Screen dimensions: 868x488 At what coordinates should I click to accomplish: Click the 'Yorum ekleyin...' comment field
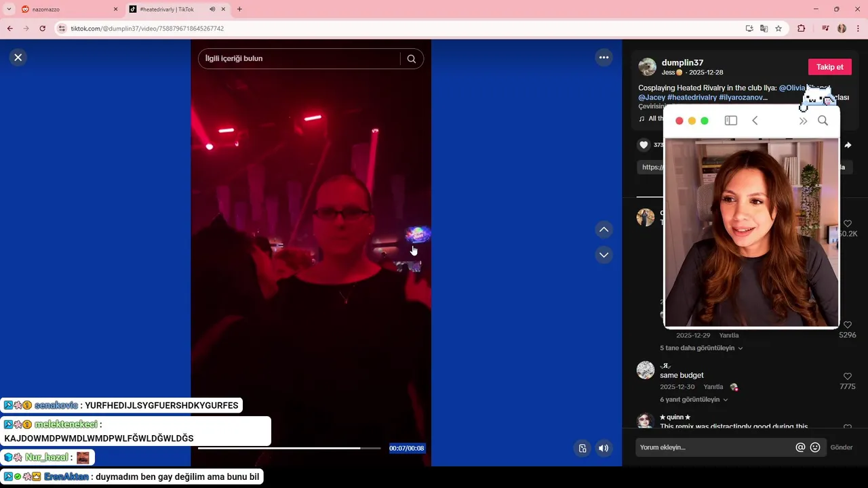pyautogui.click(x=715, y=447)
